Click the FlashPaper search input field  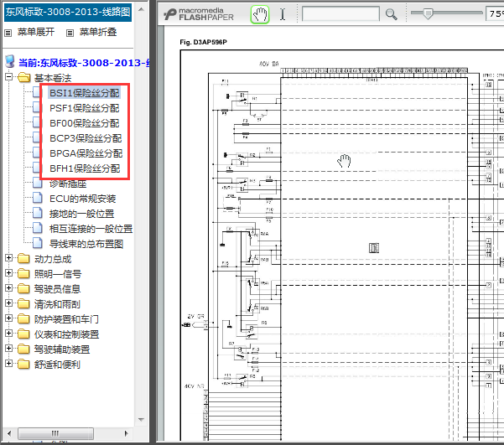(x=340, y=13)
